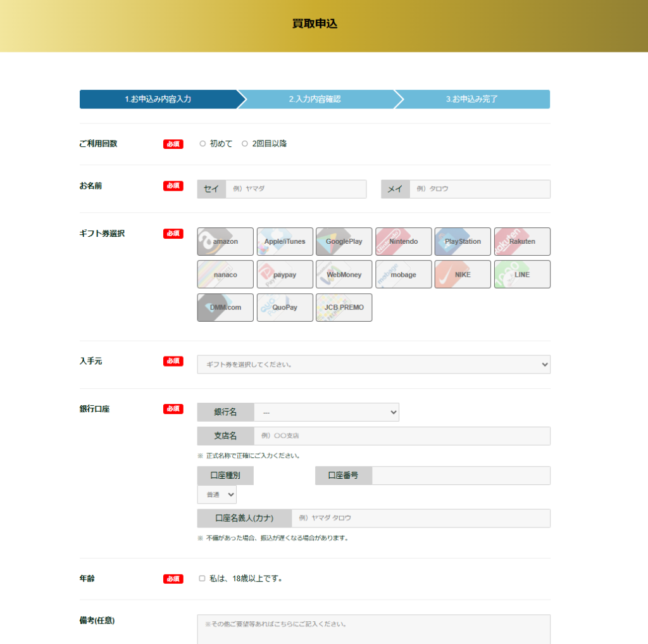This screenshot has width=648, height=644.
Task: Click the ギフト券選択 field label
Action: click(x=102, y=233)
